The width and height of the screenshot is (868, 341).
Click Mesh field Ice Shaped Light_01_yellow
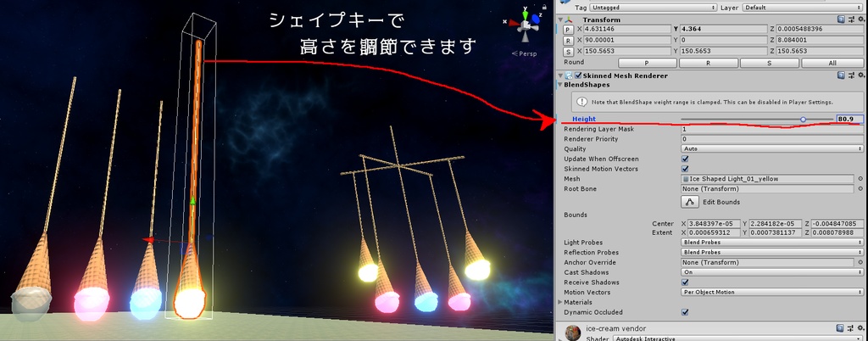[768, 179]
